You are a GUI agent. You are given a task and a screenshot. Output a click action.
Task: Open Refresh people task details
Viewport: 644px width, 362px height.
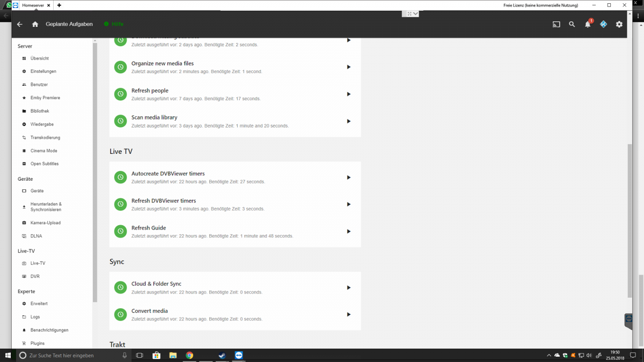(x=150, y=91)
